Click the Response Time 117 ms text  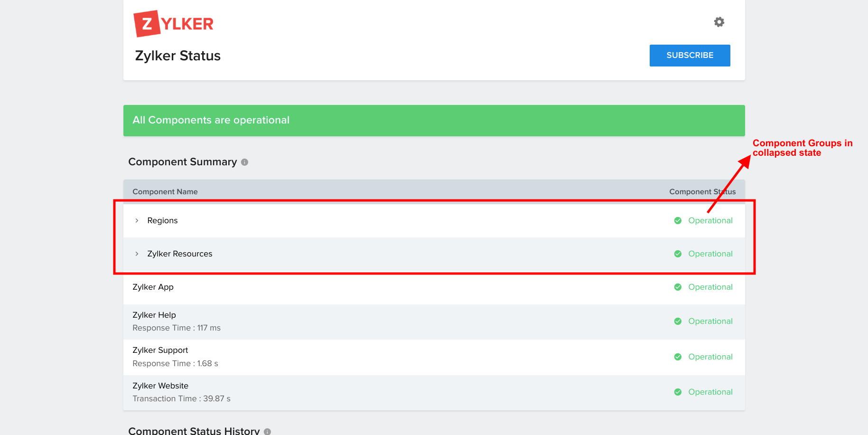177,328
